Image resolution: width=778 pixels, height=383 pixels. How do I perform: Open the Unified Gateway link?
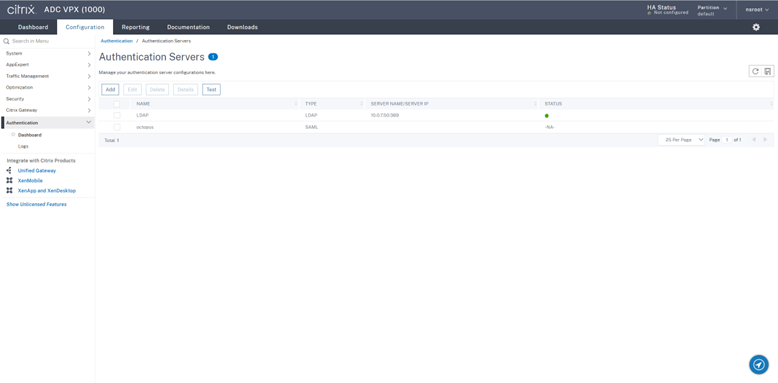[x=37, y=171]
